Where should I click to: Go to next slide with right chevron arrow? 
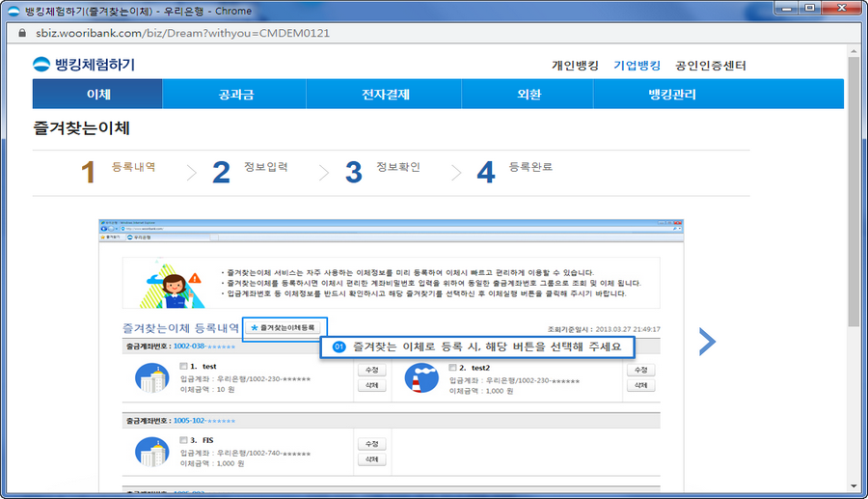707,342
